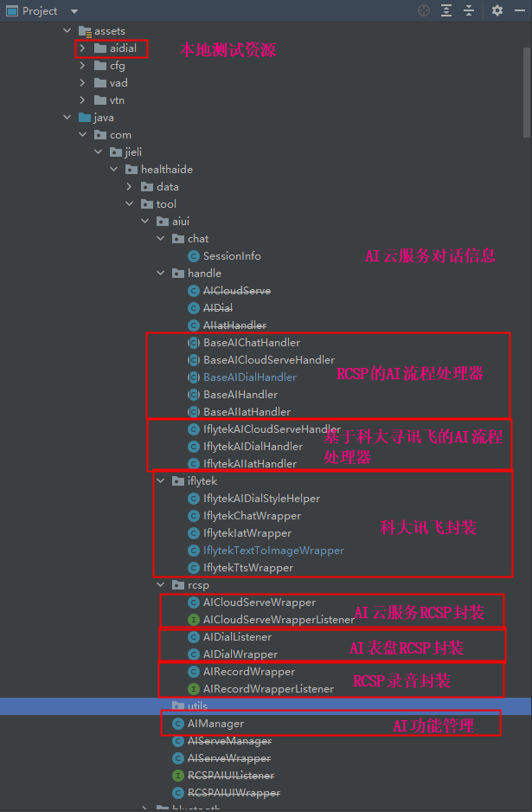Select the AIRecordWrapperListener interface icon

pos(194,689)
